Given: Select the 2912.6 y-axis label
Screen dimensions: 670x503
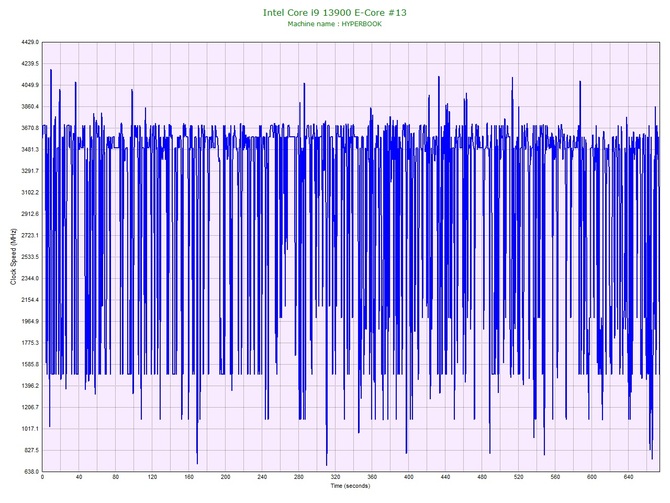Looking at the screenshot, I should pyautogui.click(x=30, y=214).
